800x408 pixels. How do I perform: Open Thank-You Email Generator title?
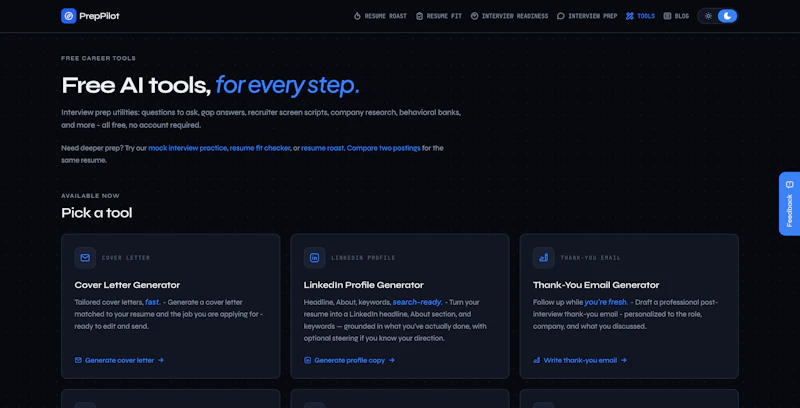coord(596,285)
